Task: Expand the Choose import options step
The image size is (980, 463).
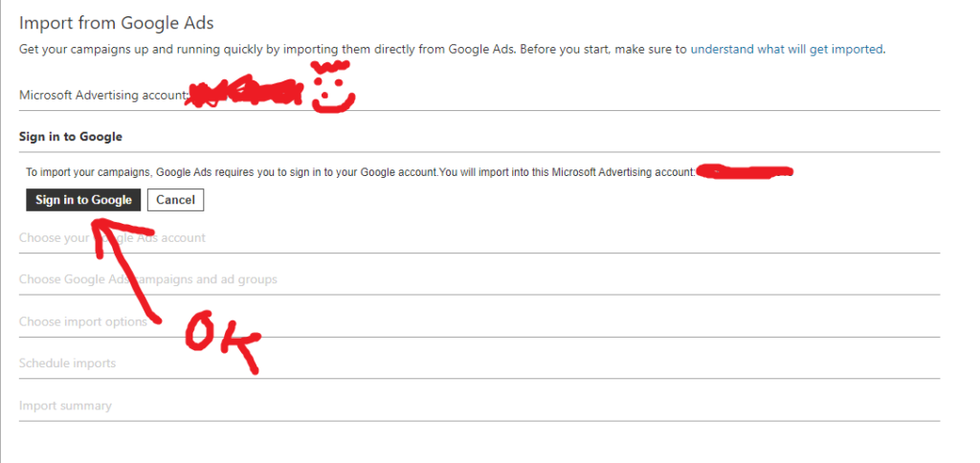Action: 83,321
